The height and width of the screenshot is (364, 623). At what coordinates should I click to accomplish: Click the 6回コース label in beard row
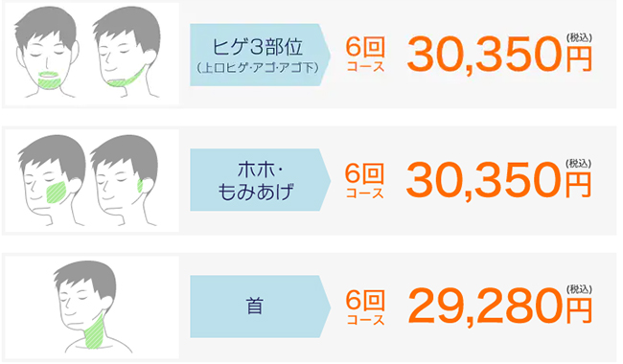tap(365, 55)
